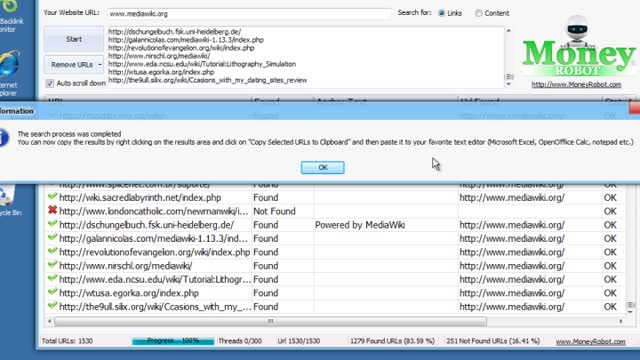Click green check icon for galannicolas.com row
Viewport: 640px width, 360px height.
point(52,238)
